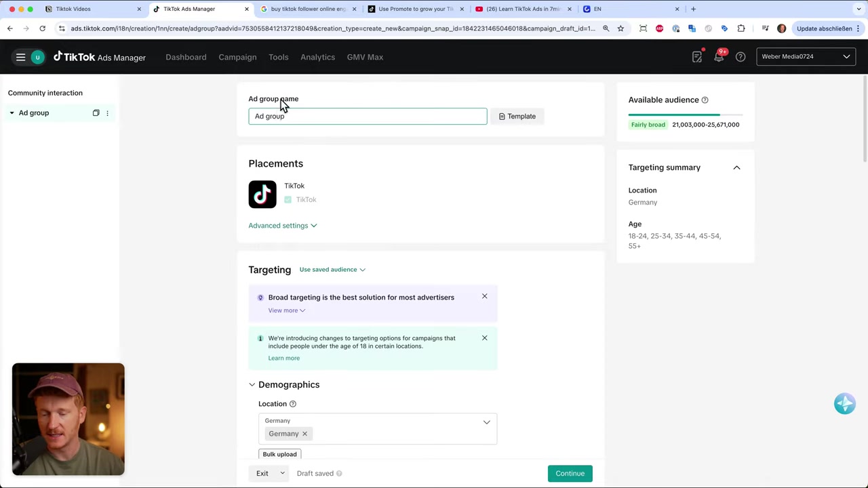
Task: Open the hamburger navigation menu
Action: coord(20,57)
